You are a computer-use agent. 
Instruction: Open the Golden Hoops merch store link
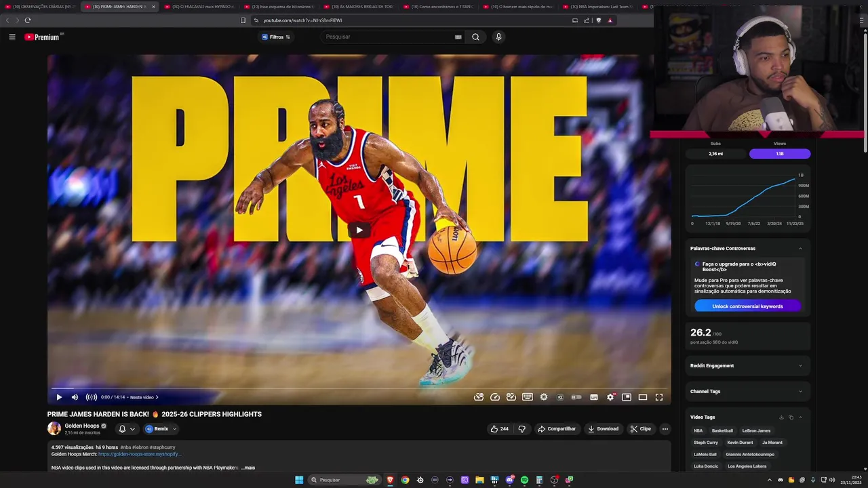(139, 454)
